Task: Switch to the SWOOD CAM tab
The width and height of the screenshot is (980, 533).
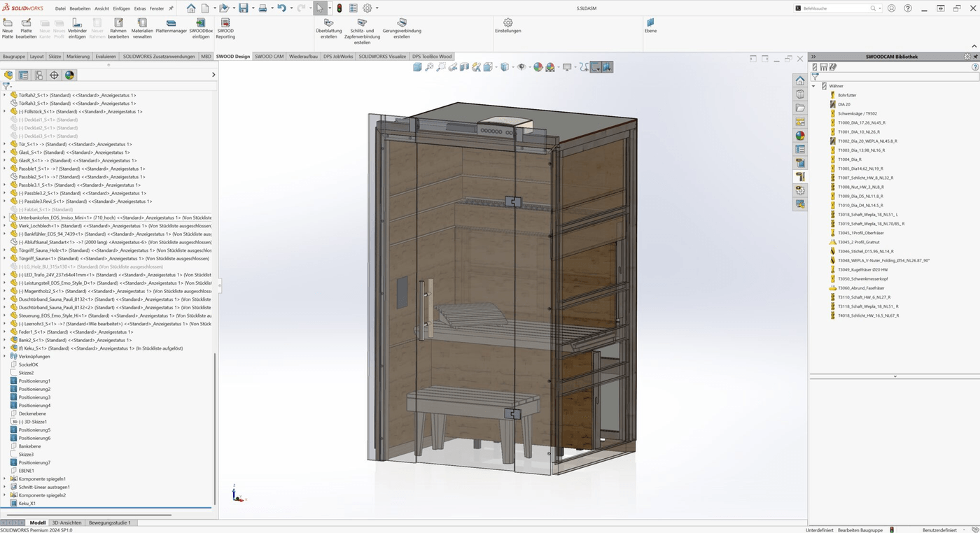Action: (268, 56)
